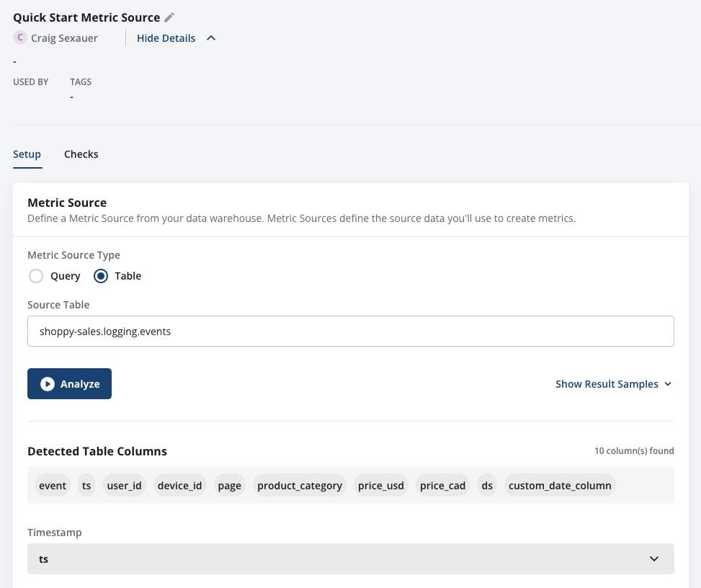
Task: Collapse the metric source details panel
Action: pos(166,37)
